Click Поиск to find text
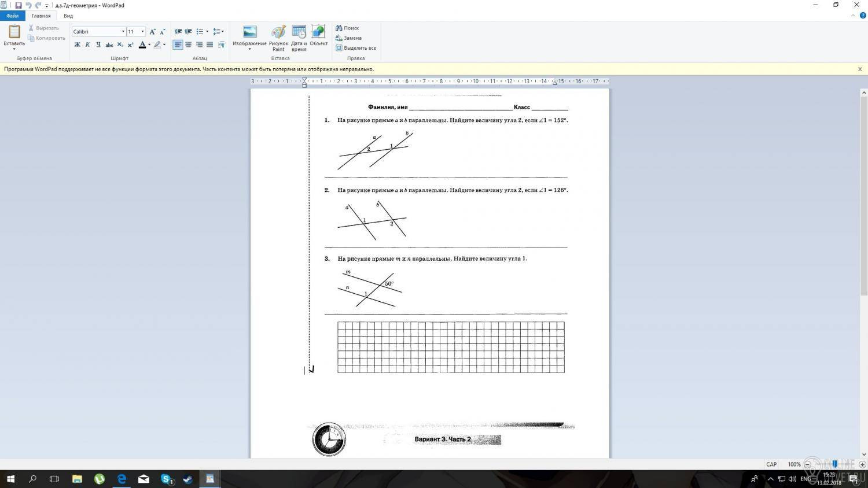Screen dimensions: 868x488 tap(347, 28)
